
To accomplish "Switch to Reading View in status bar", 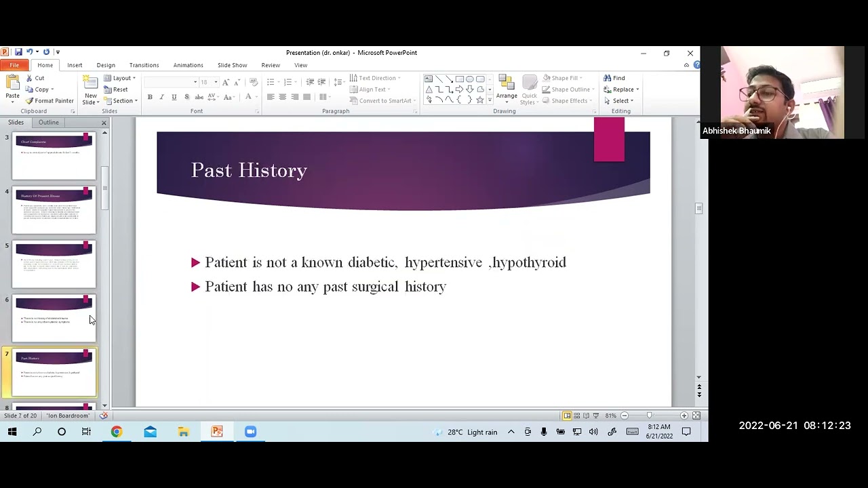I will 587,415.
